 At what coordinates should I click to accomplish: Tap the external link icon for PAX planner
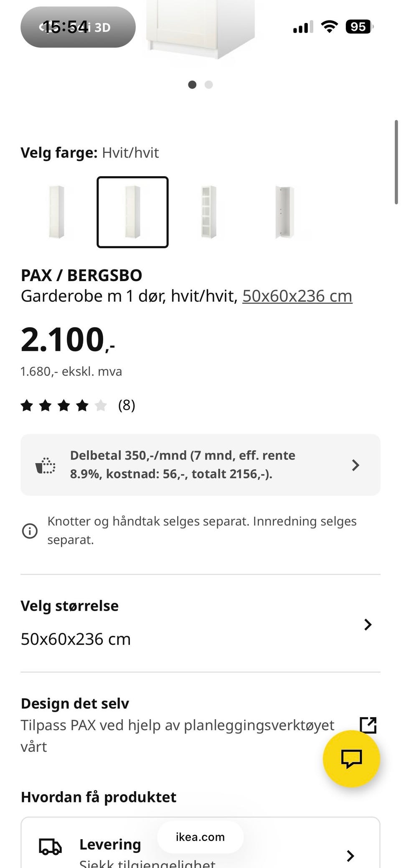click(x=368, y=725)
